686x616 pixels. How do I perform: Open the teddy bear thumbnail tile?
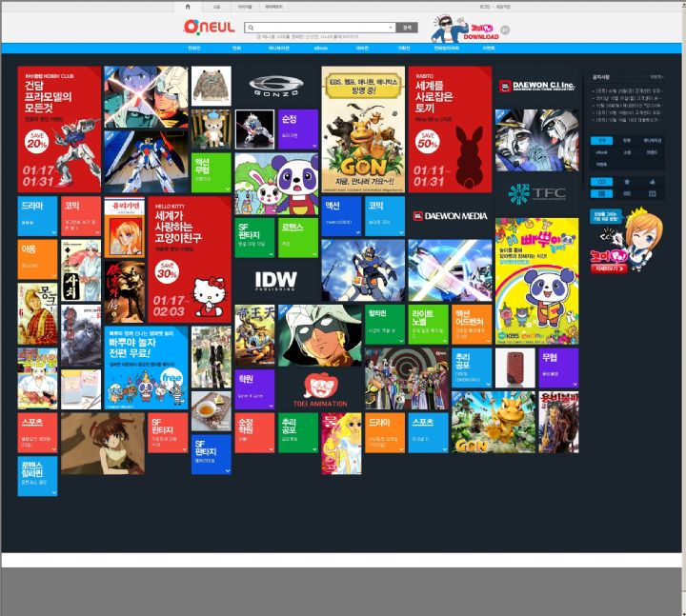[x=212, y=129]
